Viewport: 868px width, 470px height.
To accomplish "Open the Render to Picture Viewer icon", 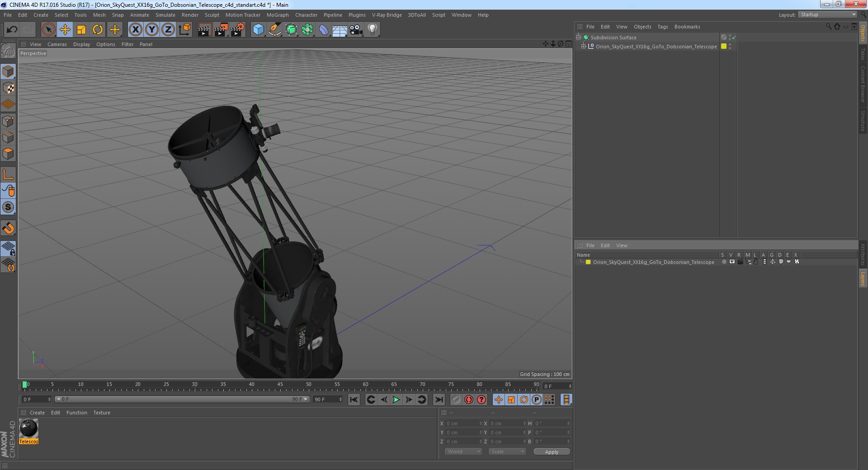I will coord(221,30).
